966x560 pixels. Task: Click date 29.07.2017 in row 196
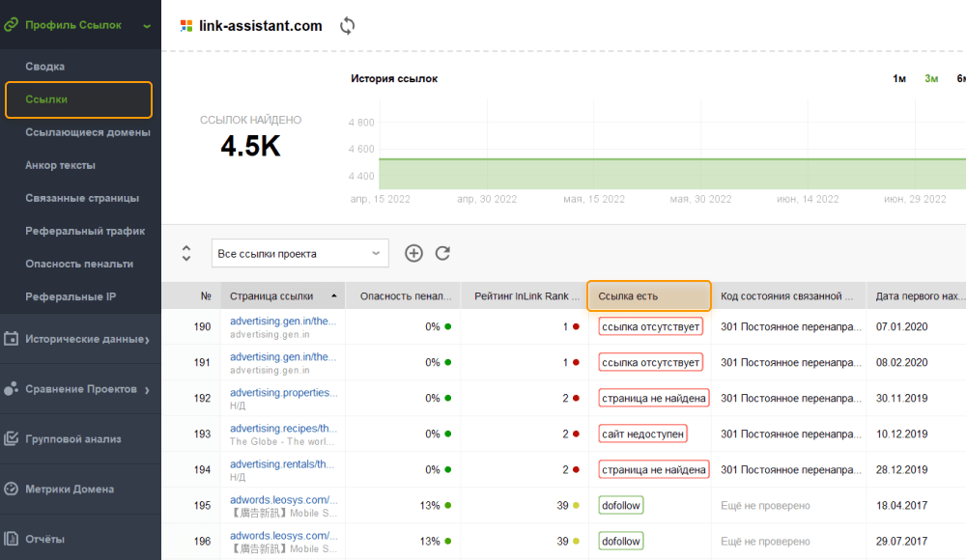[x=902, y=541]
